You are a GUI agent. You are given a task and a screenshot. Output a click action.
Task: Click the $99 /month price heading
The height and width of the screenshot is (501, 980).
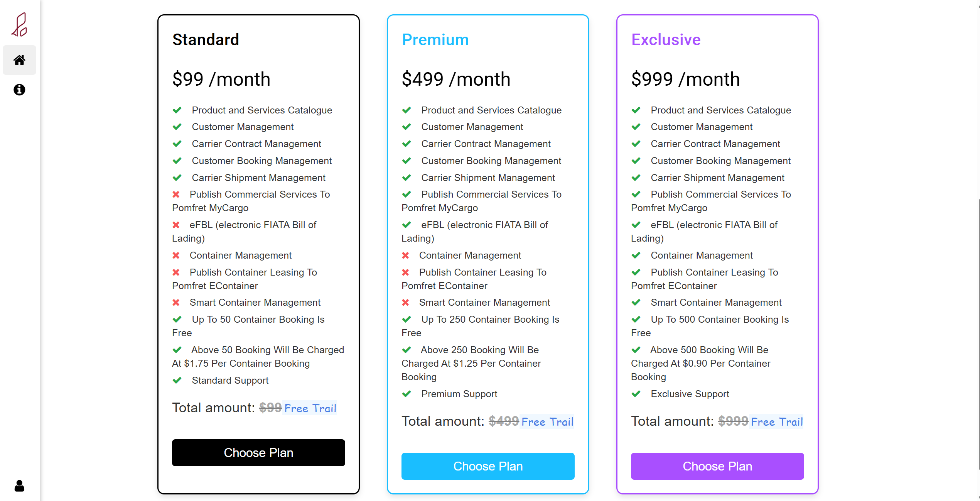(221, 79)
